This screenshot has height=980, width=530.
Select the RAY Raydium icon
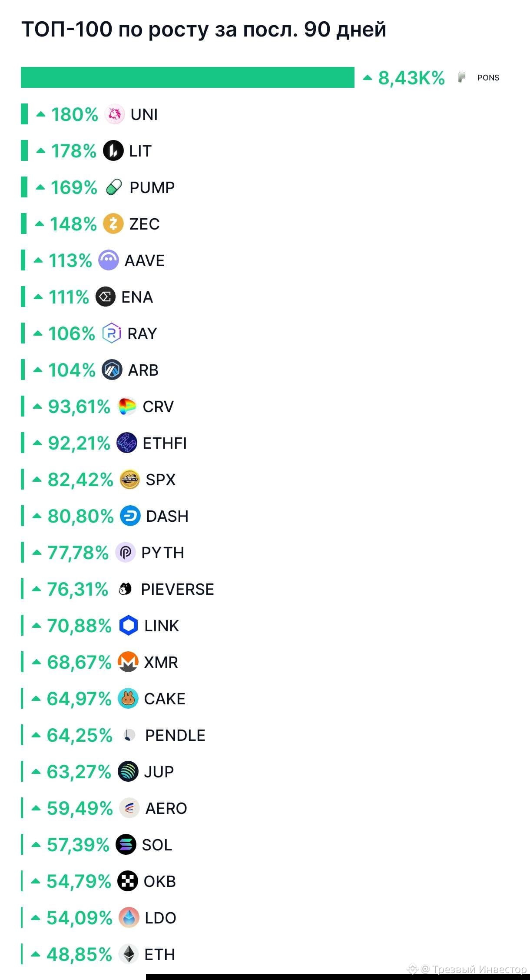click(x=111, y=333)
